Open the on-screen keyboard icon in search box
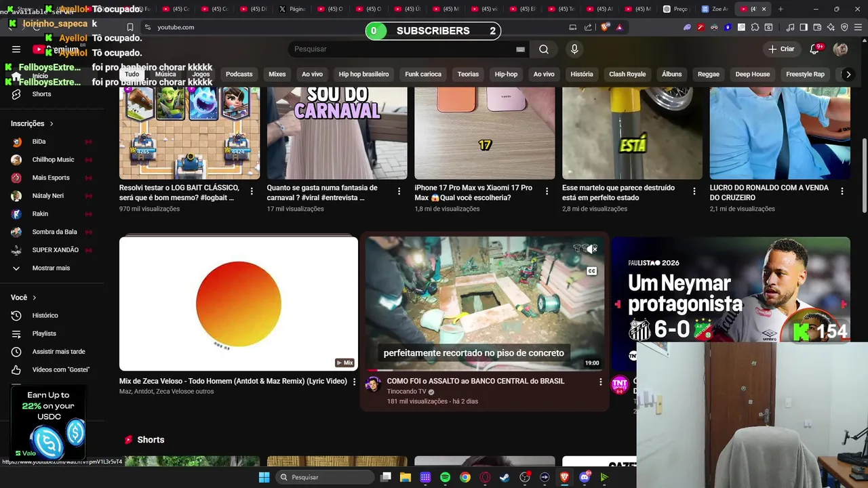This screenshot has width=868, height=488. 520,49
